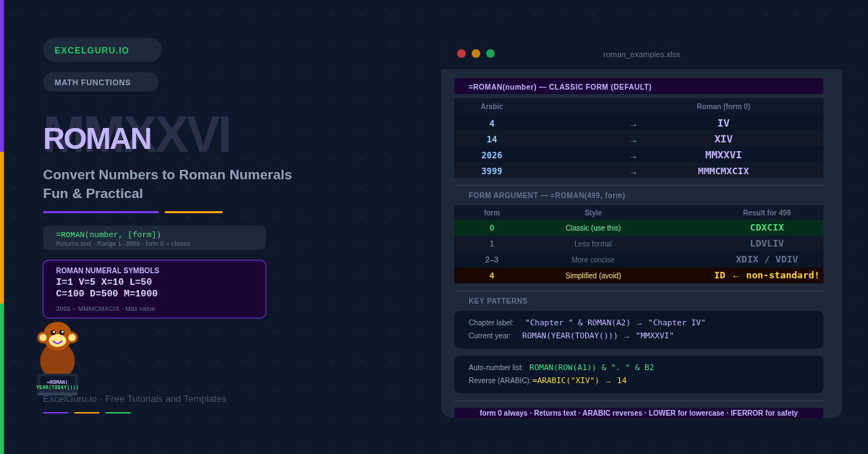Click the MATH FUNCTIONS tag
Image resolution: width=868 pixels, height=454 pixels.
coord(101,82)
